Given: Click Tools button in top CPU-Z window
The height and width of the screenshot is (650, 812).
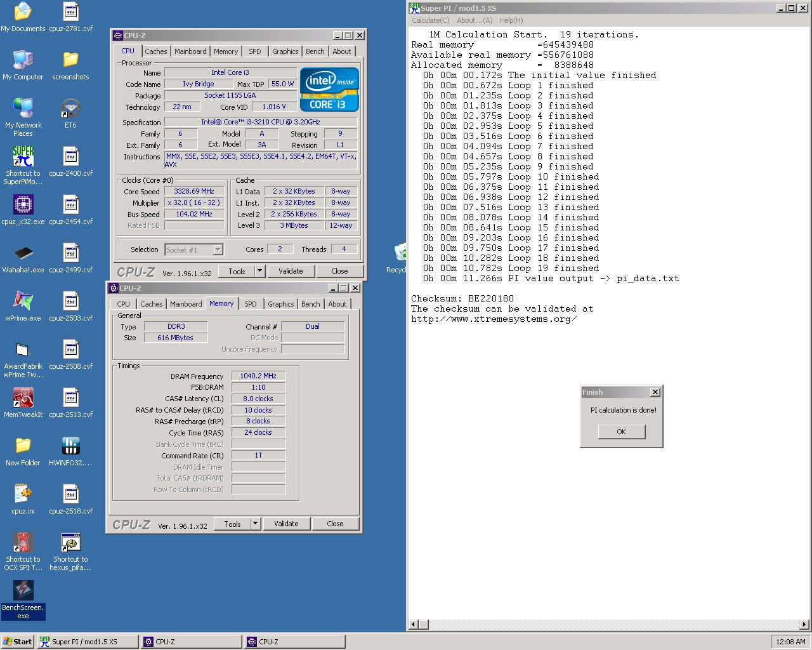Looking at the screenshot, I should click(237, 271).
